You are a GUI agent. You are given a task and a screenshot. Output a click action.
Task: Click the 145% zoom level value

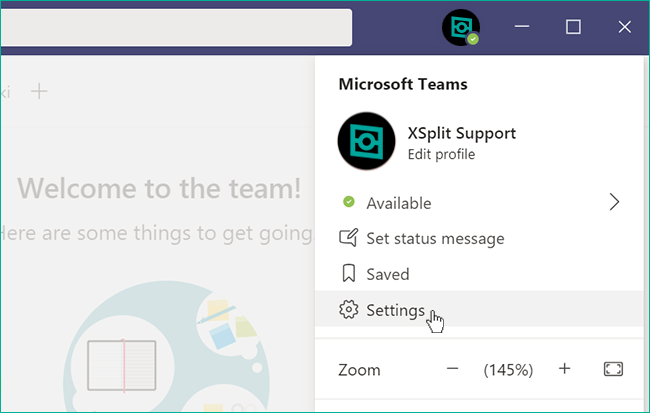(508, 369)
